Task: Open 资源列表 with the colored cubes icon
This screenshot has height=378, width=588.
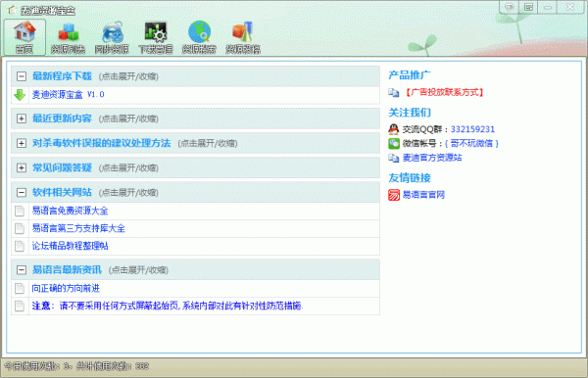Action: [68, 37]
